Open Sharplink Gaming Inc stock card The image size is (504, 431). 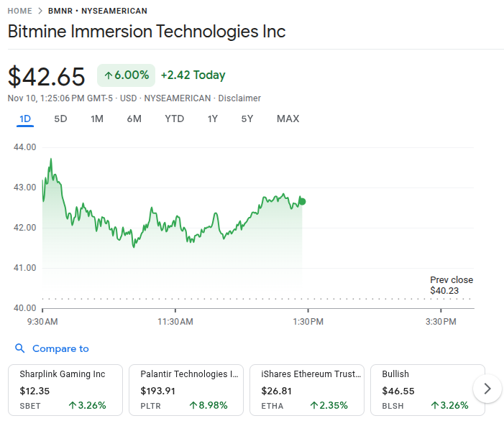coord(65,389)
